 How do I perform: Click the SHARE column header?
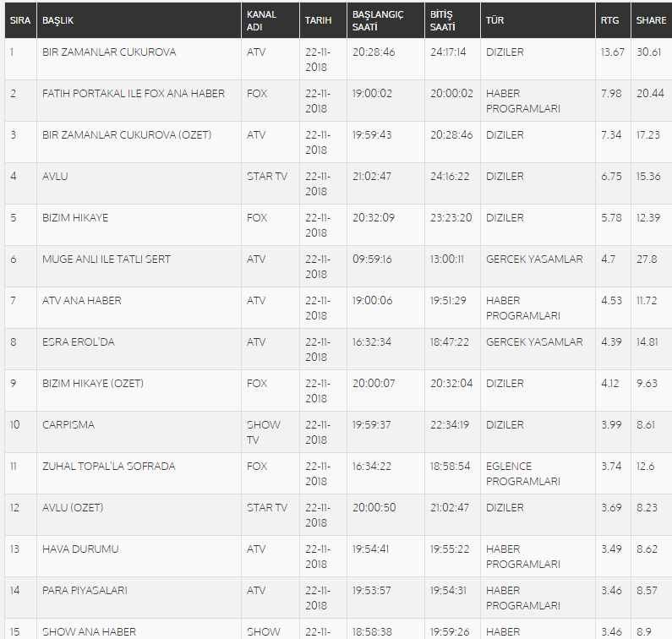click(x=651, y=20)
